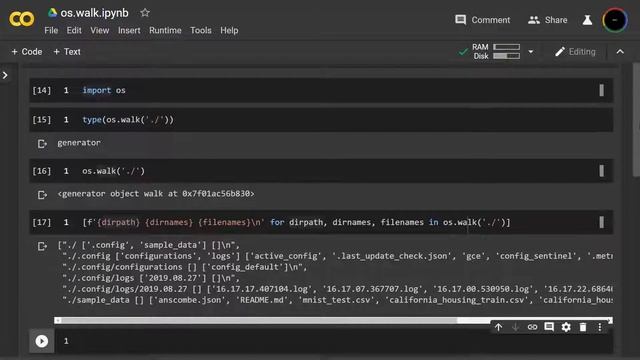Clear the output of cell 16
This screenshot has width=640, height=360.
click(42, 195)
